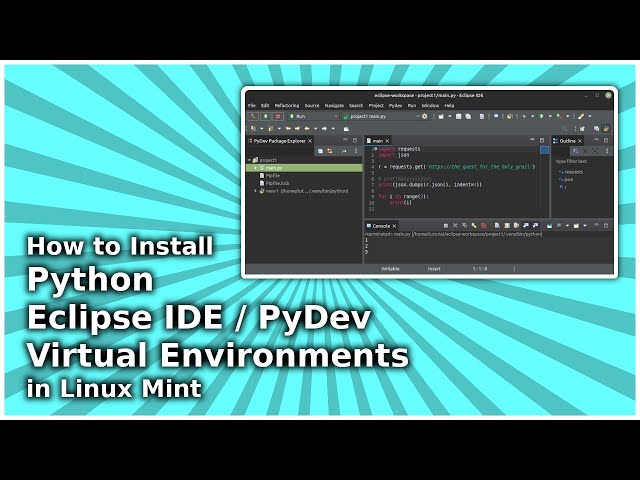The image size is (640, 480).
Task: Click the Forward navigation arrow in toolbar
Action: pos(324,129)
